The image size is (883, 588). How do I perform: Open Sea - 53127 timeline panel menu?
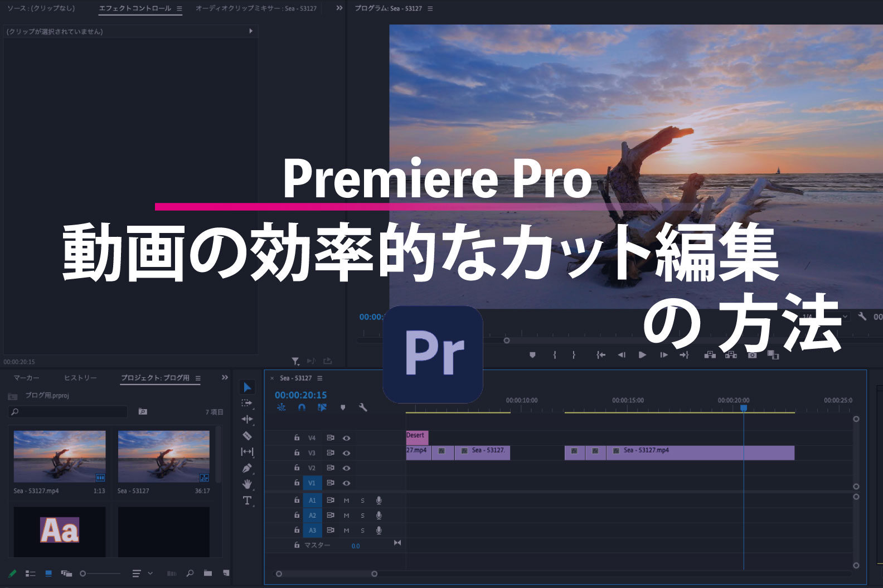319,378
